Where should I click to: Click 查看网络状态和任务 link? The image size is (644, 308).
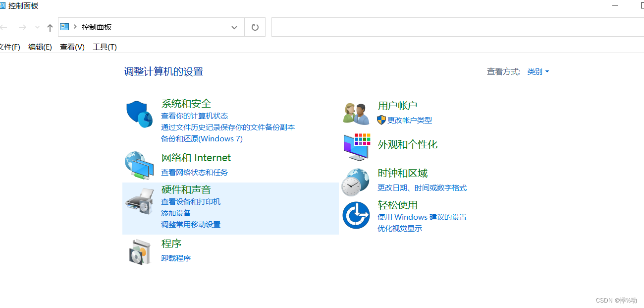[194, 172]
